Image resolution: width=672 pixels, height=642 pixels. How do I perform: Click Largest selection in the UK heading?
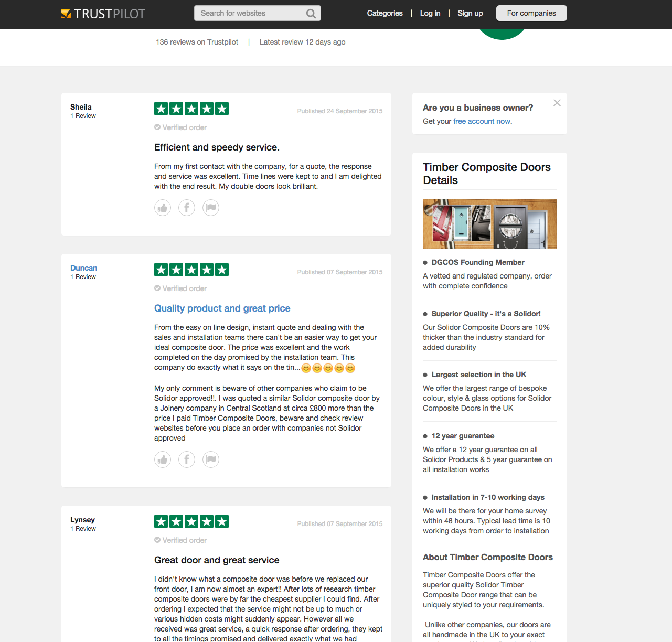[x=479, y=375]
